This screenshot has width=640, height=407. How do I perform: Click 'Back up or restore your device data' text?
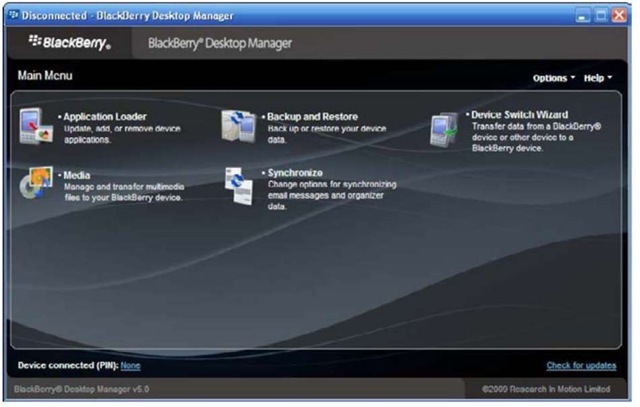click(327, 134)
